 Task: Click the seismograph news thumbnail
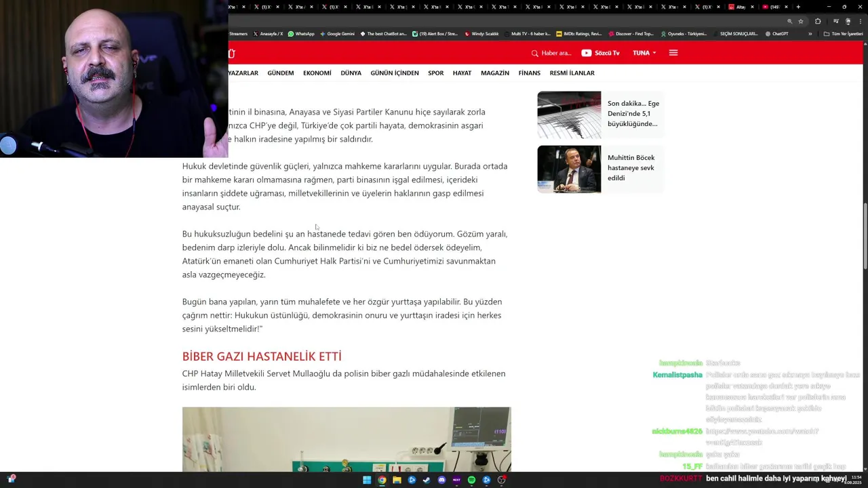click(569, 115)
